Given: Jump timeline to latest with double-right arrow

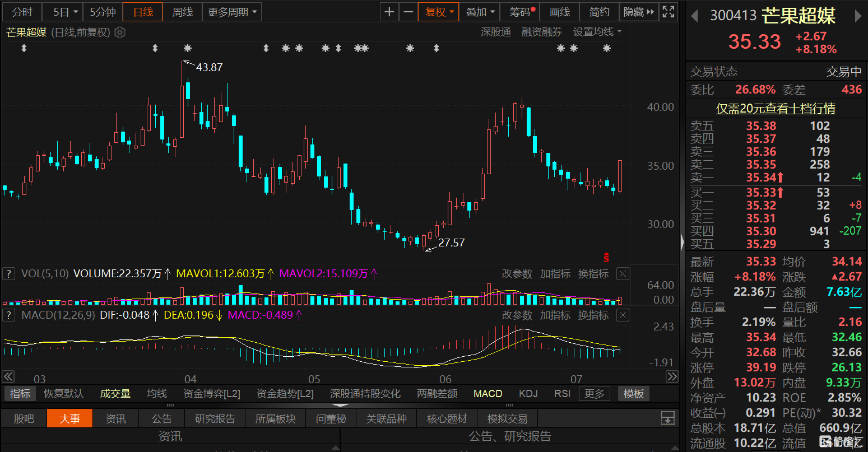Looking at the screenshot, I should [672, 377].
